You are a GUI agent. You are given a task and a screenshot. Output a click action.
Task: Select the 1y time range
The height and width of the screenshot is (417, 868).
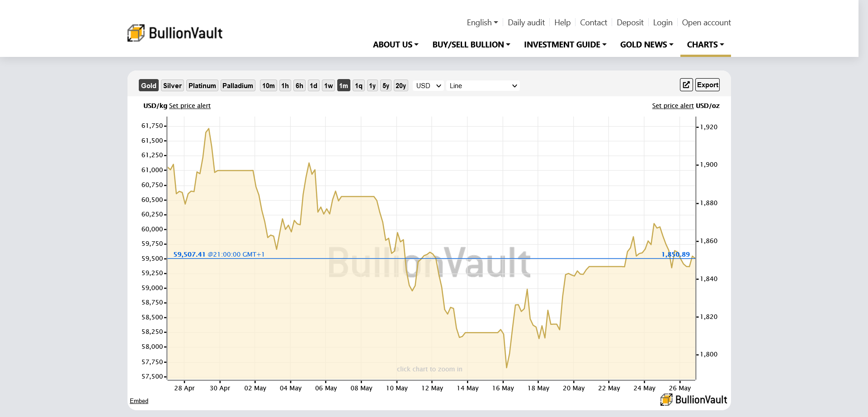tap(372, 86)
